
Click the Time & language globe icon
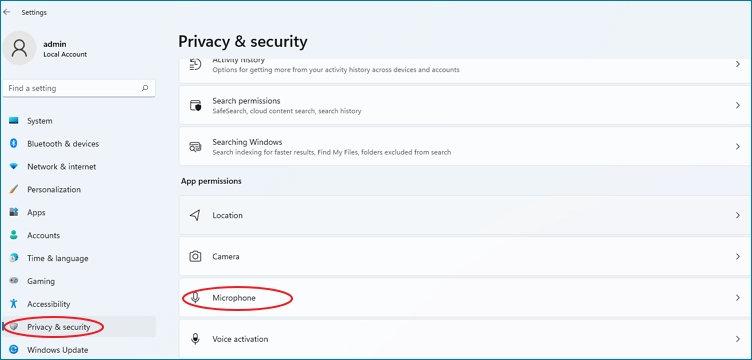pyautogui.click(x=13, y=258)
